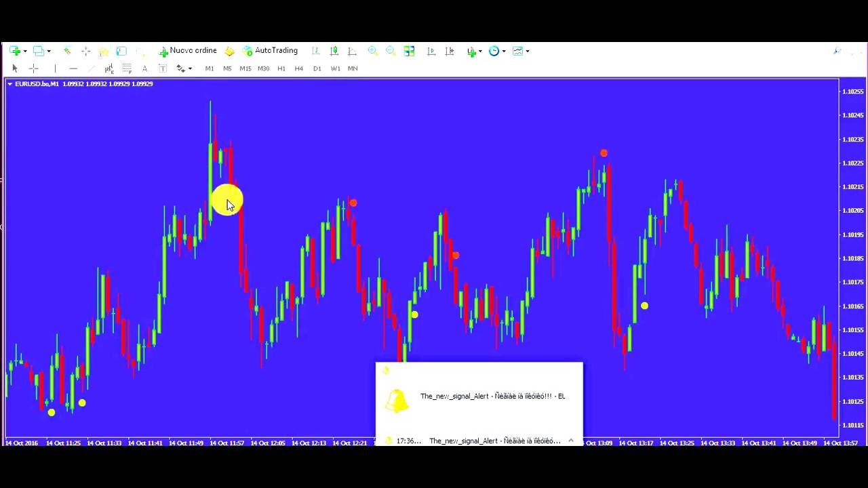Expand the Indicators dropdown arrow

pyautogui.click(x=480, y=52)
